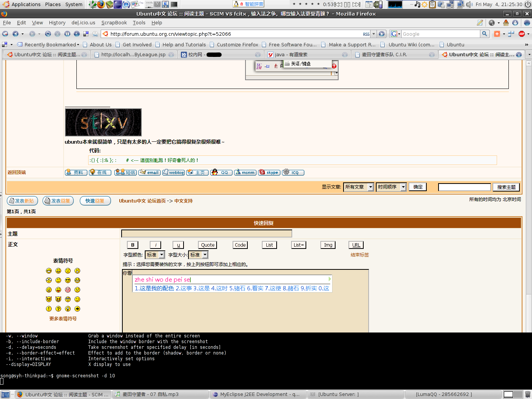Click the skype contact button
532x399 pixels.
click(x=269, y=172)
